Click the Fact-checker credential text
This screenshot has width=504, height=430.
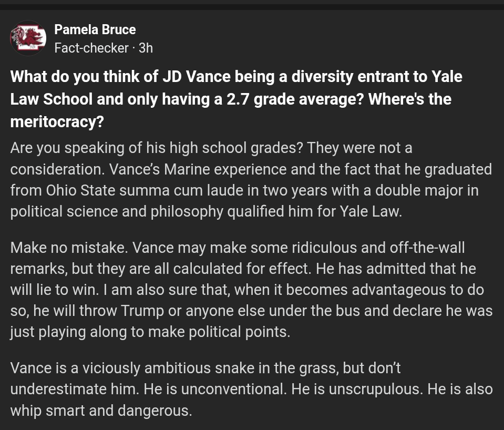coord(91,48)
